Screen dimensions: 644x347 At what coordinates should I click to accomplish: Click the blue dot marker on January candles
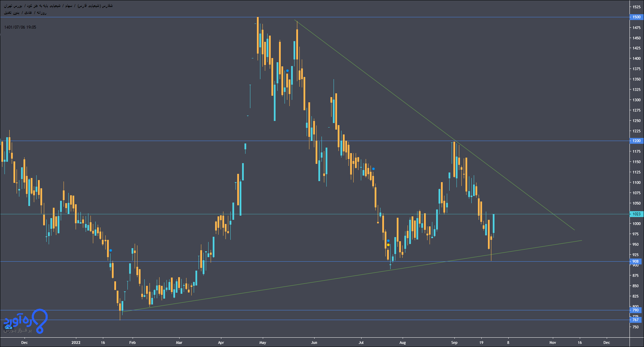pyautogui.click(x=110, y=250)
